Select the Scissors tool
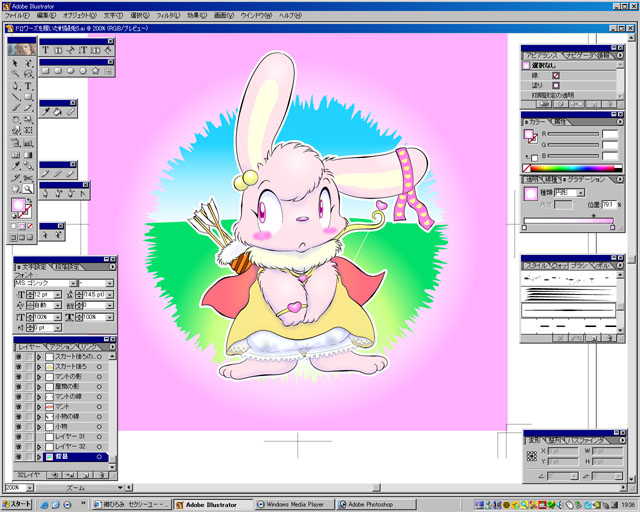 tap(28, 178)
